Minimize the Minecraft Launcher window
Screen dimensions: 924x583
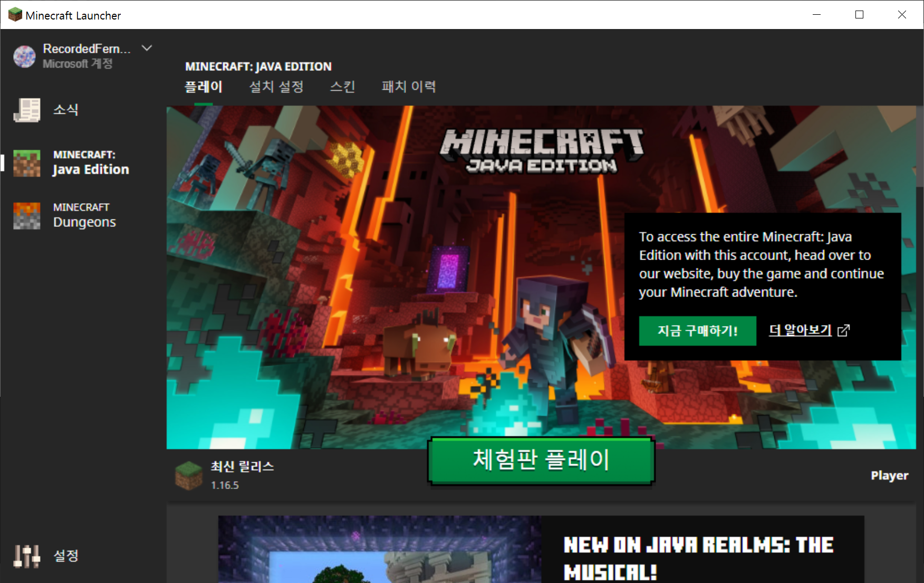pyautogui.click(x=816, y=15)
